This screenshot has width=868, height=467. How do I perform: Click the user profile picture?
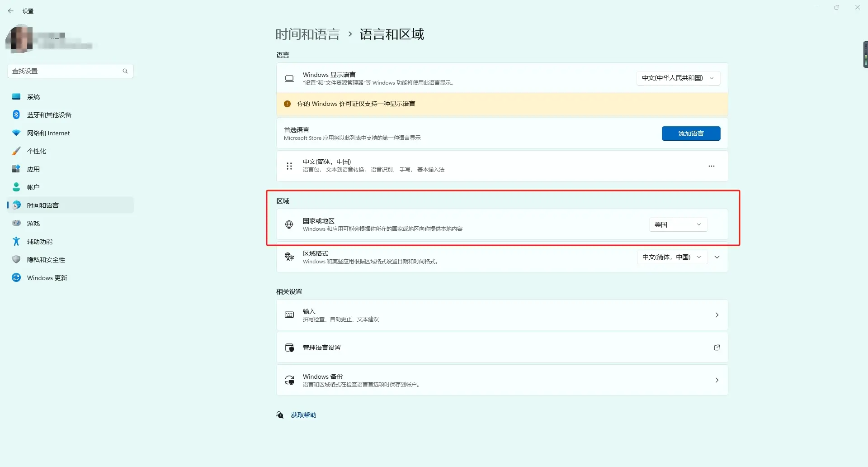19,39
